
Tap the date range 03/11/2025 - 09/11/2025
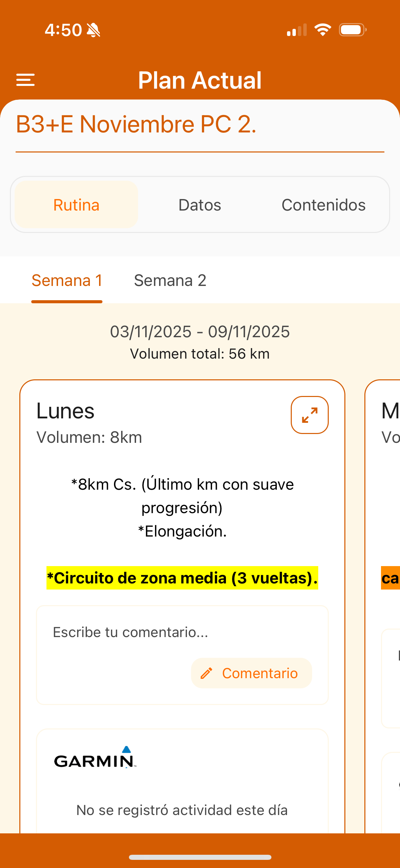tap(200, 332)
